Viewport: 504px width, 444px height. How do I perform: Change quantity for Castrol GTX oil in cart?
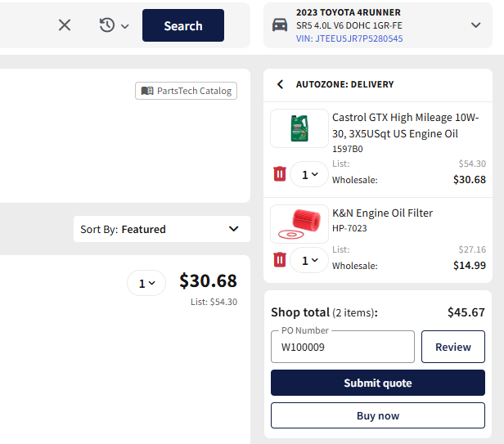[x=309, y=174]
